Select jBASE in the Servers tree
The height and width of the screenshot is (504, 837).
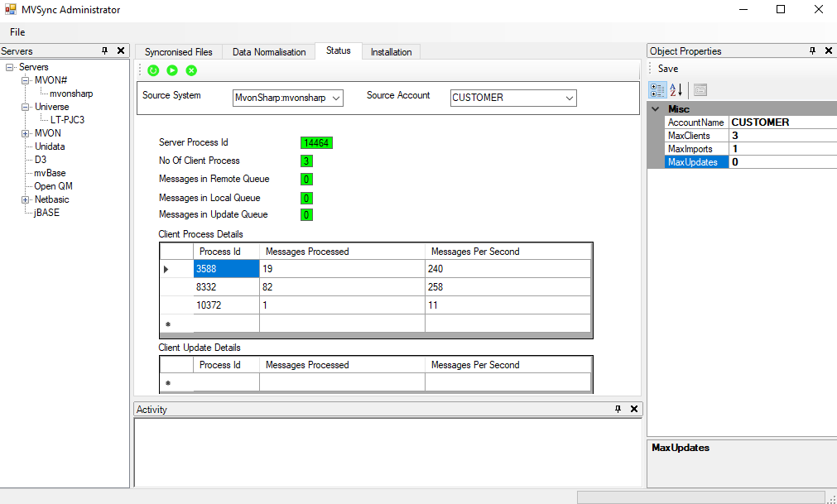(x=46, y=212)
